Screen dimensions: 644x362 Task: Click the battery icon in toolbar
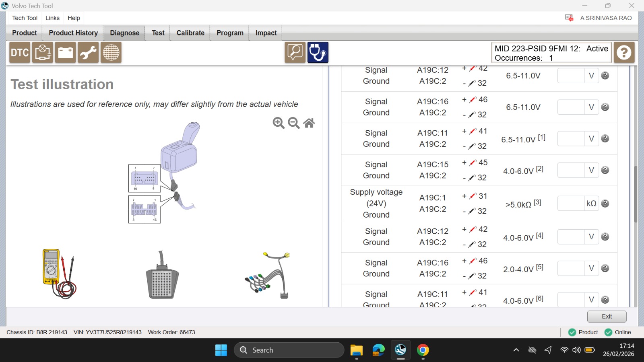(65, 52)
